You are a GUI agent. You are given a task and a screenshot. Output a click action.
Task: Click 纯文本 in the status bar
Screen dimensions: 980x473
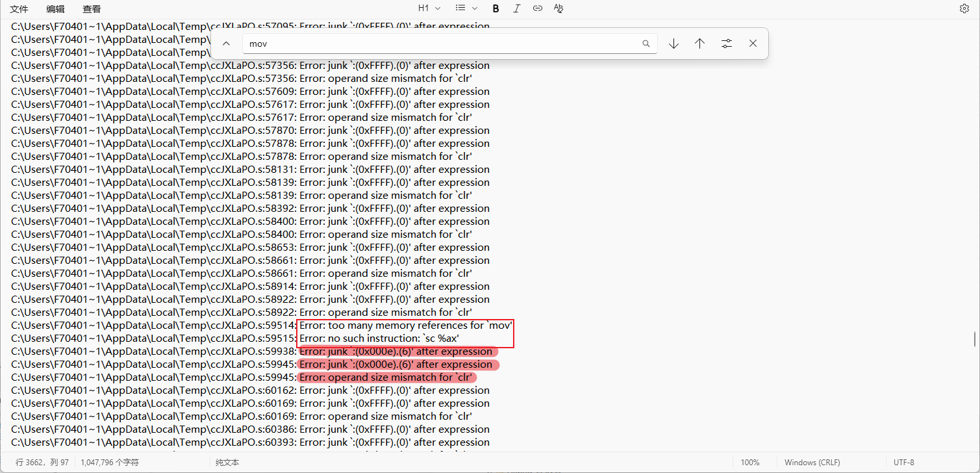coord(227,463)
